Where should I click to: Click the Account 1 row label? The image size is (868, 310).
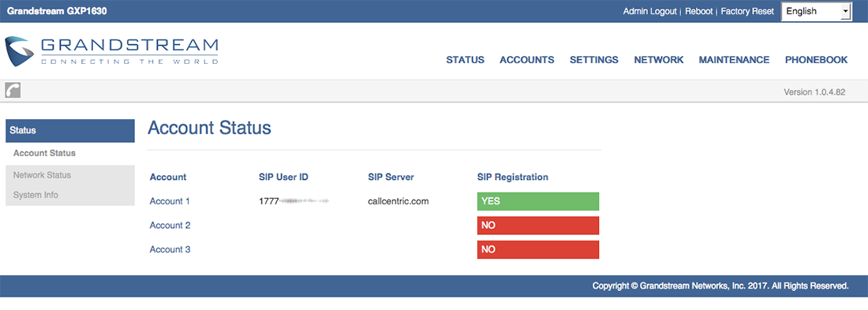(170, 201)
